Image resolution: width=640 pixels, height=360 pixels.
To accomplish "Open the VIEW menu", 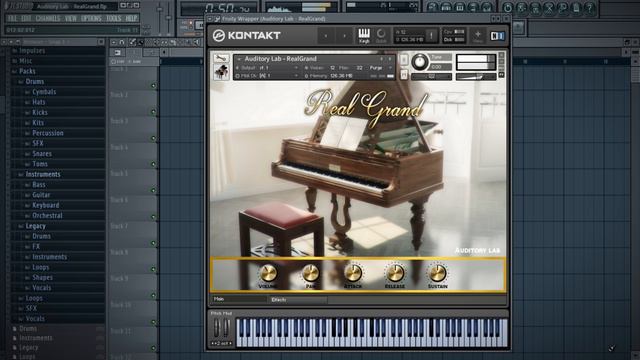I will (x=71, y=19).
